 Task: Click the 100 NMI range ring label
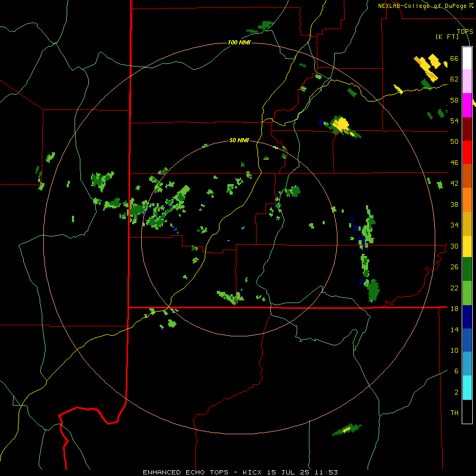coord(239,42)
